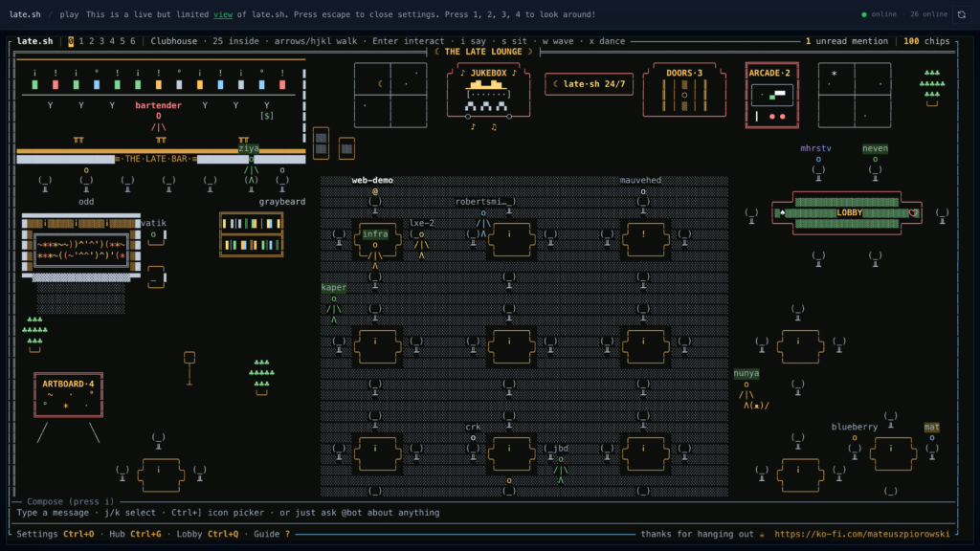This screenshot has height=551, width=980.
Task: Click the late·sh 24/7 neon sign
Action: point(589,84)
